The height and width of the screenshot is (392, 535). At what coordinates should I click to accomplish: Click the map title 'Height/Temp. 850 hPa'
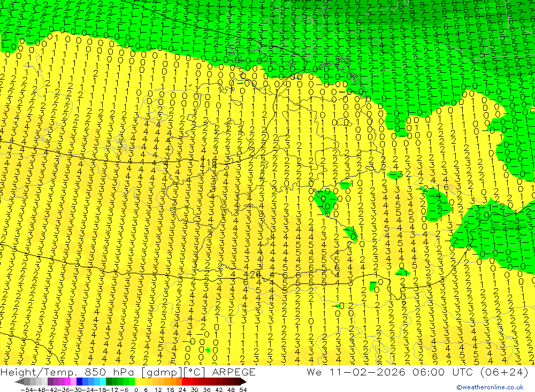[67, 372]
